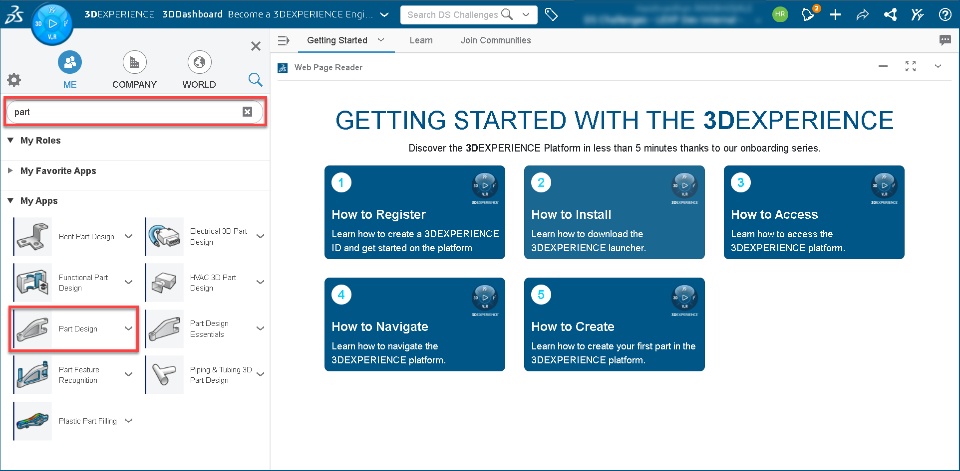The image size is (960, 471).
Task: Open the 3DEXPERIENCE compass
Action: pyautogui.click(x=51, y=24)
